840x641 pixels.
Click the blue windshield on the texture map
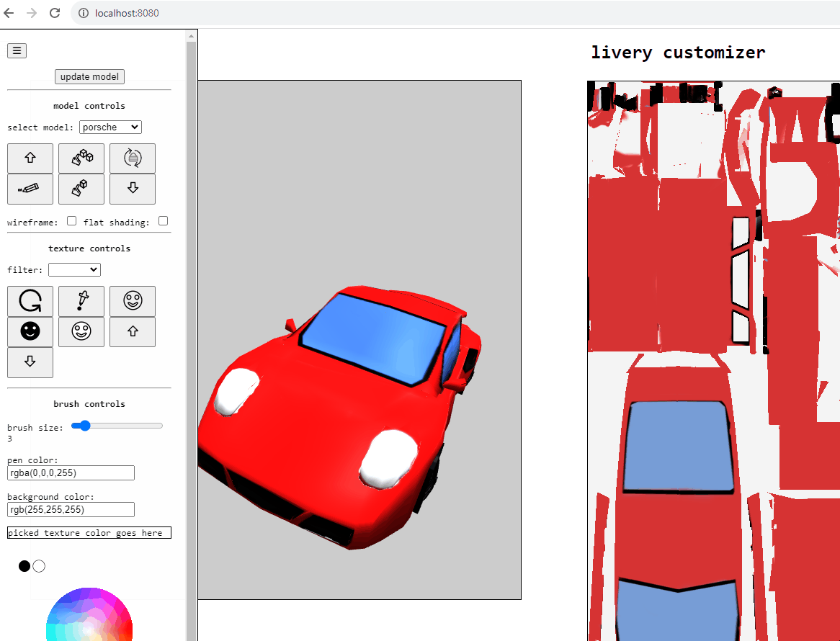click(x=678, y=447)
